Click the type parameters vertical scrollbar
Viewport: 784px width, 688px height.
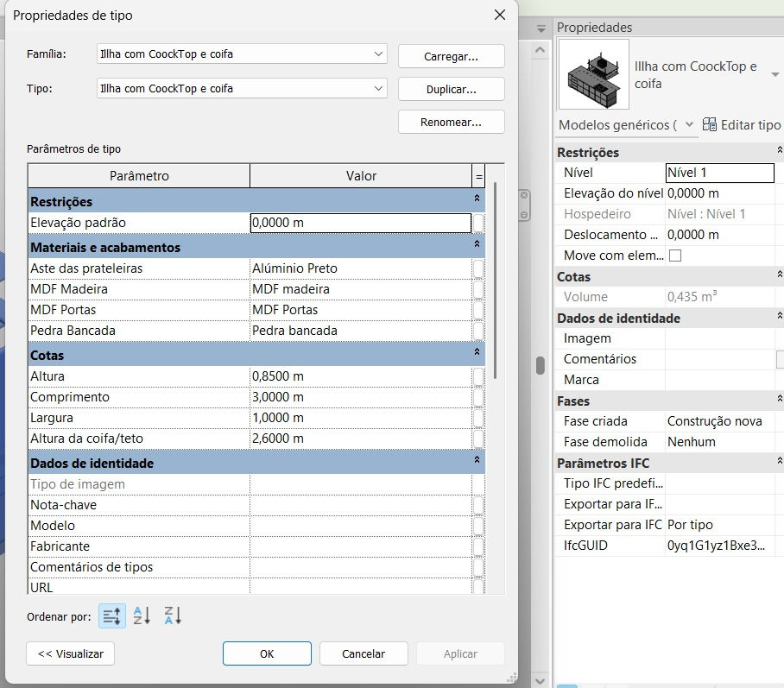coord(495,280)
